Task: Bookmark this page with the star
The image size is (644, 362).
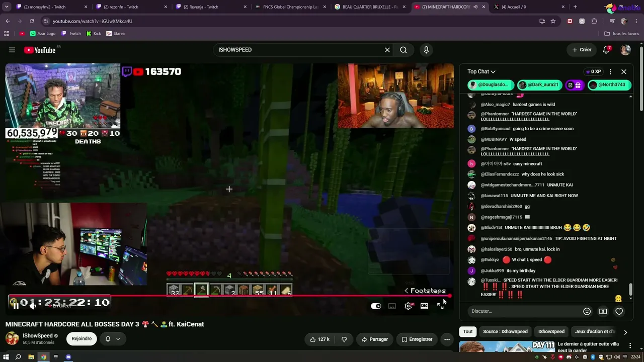Action: click(553, 21)
